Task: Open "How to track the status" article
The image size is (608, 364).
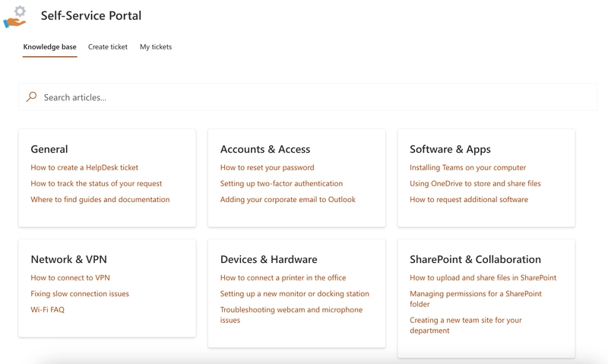Action: (97, 184)
